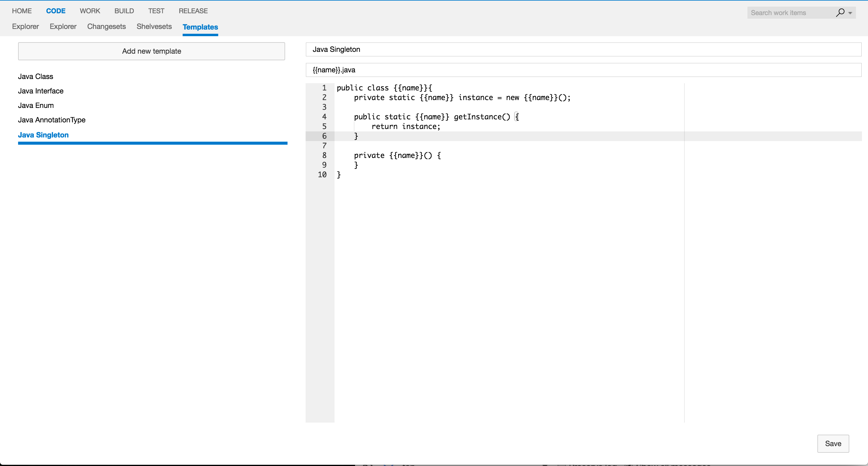Viewport: 868px width, 466px height.
Task: Go to the TEST hub
Action: (x=156, y=11)
